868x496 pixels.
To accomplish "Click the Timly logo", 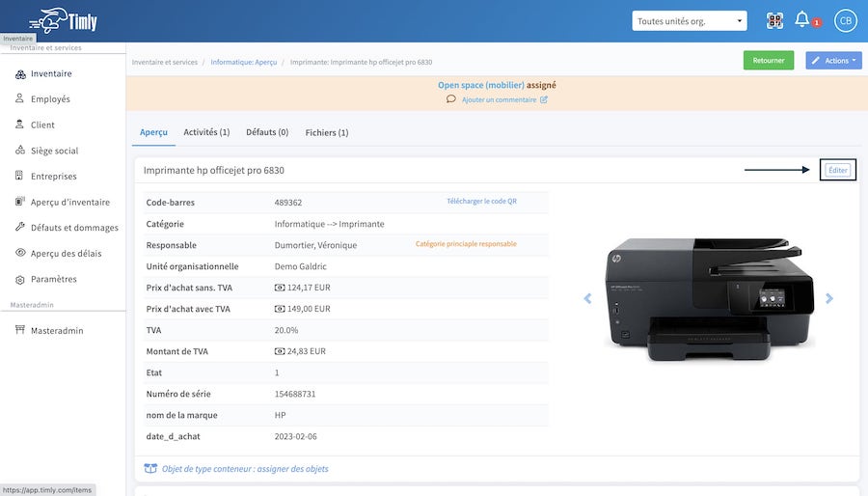I will pyautogui.click(x=63, y=21).
